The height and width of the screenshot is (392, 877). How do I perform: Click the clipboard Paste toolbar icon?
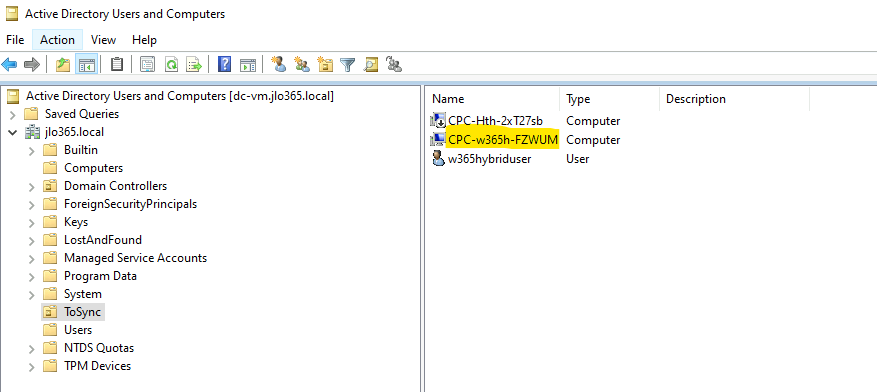(116, 65)
